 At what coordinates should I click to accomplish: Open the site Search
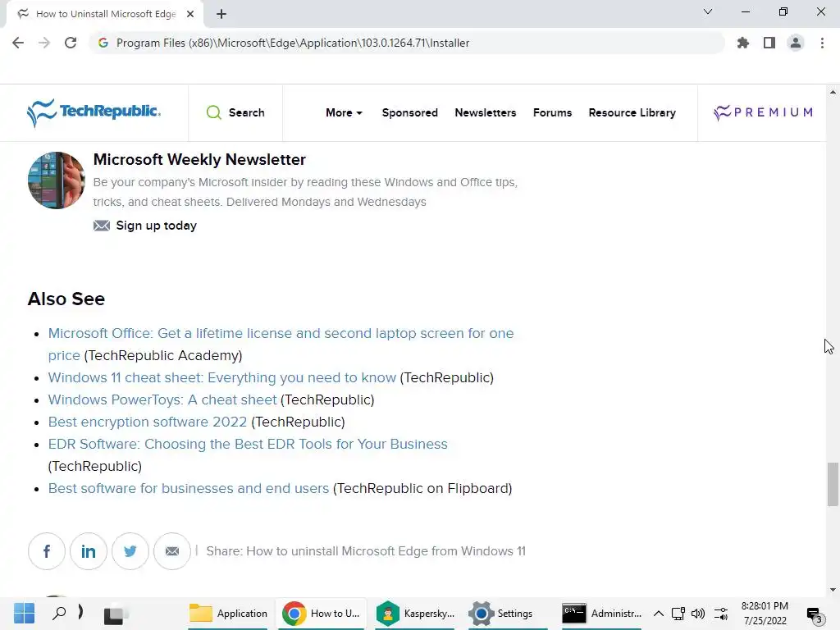[x=235, y=112]
